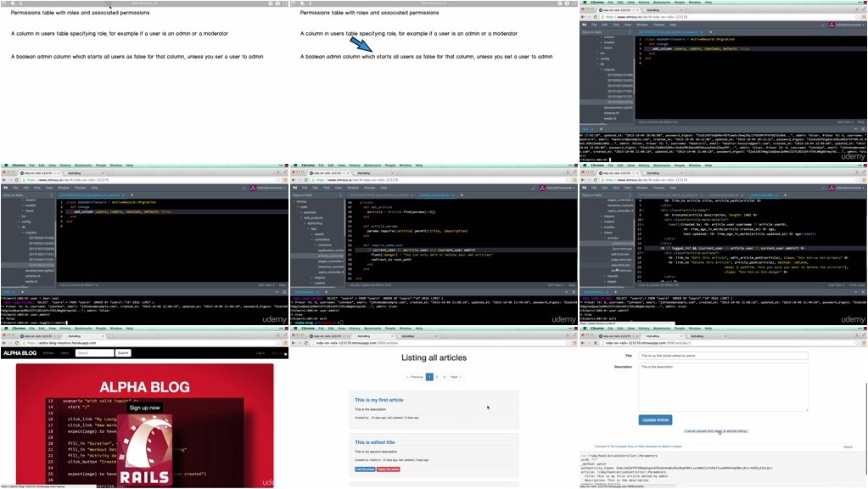This screenshot has height=489, width=868.
Task: Open Users in the Alpha Blog navbar
Action: pos(64,353)
